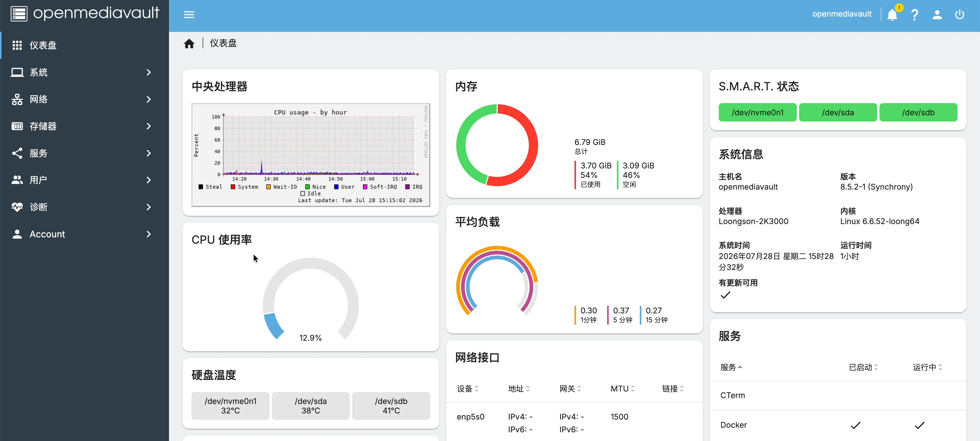Click the update available checkmark
This screenshot has height=441, width=980.
726,295
